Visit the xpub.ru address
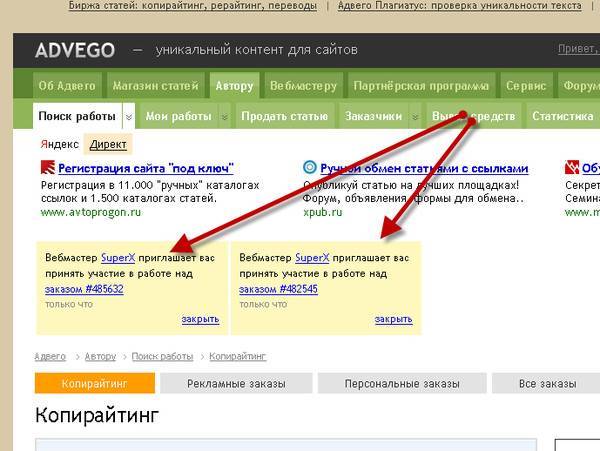This screenshot has height=451, width=600. click(x=323, y=212)
